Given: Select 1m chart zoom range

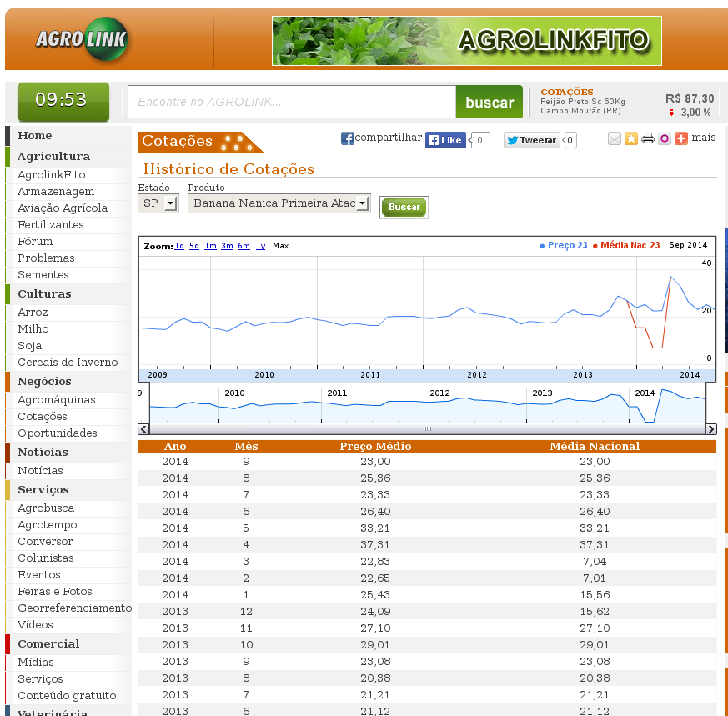Looking at the screenshot, I should pyautogui.click(x=210, y=246).
